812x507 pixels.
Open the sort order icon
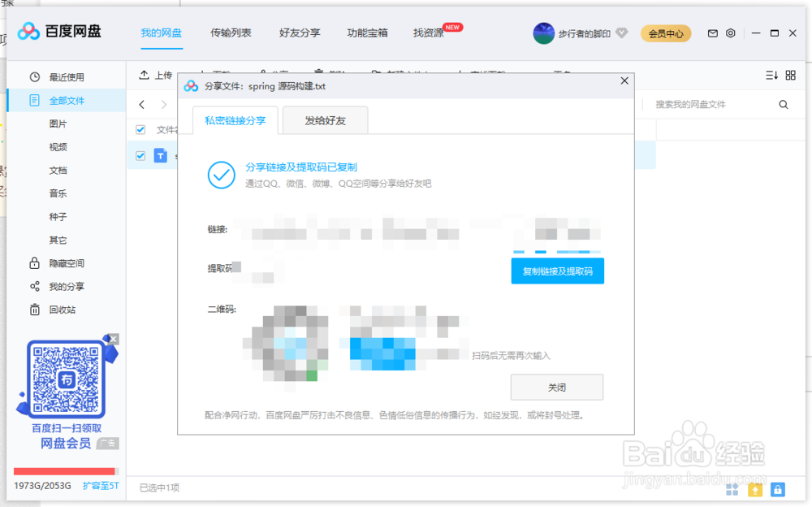pos(771,76)
